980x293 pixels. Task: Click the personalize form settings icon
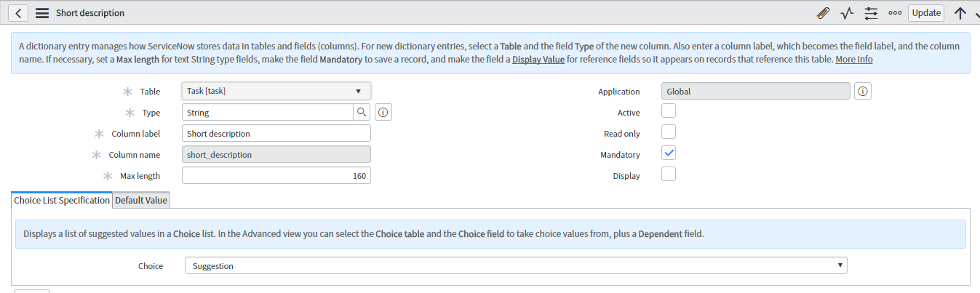point(871,13)
